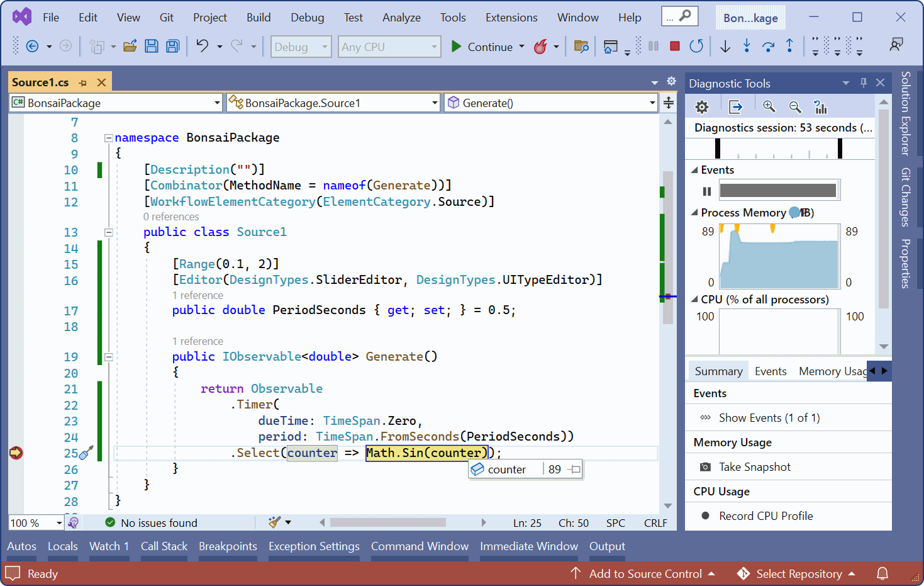Click the Step Over icon

(x=768, y=46)
